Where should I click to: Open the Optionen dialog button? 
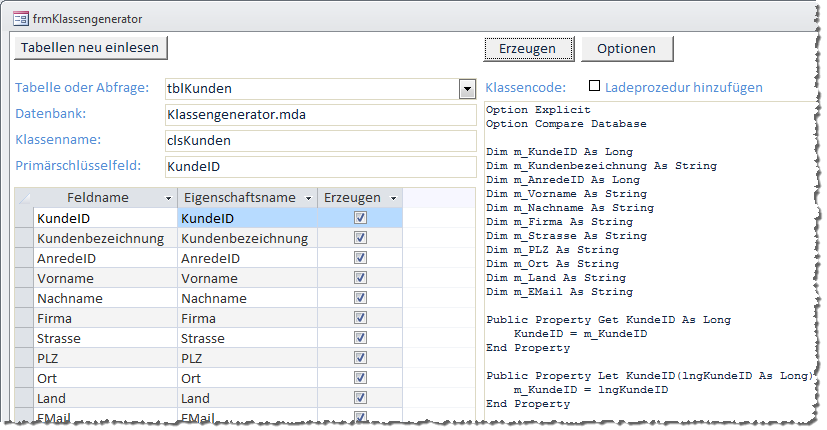(x=626, y=48)
